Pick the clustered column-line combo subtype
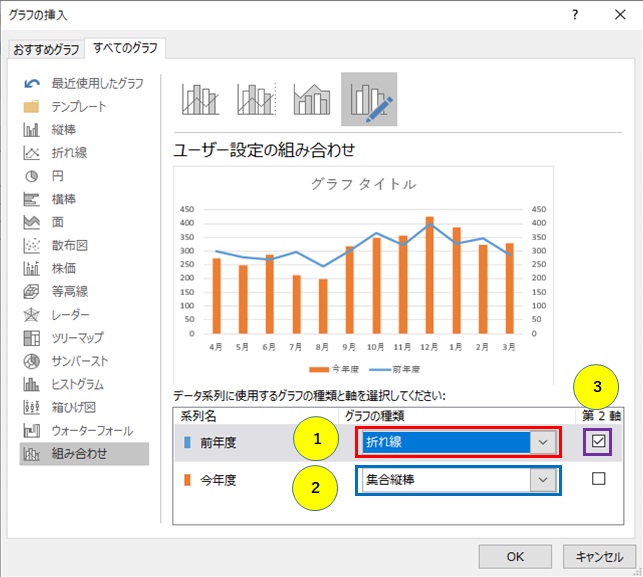This screenshot has height=577, width=643. 201,99
